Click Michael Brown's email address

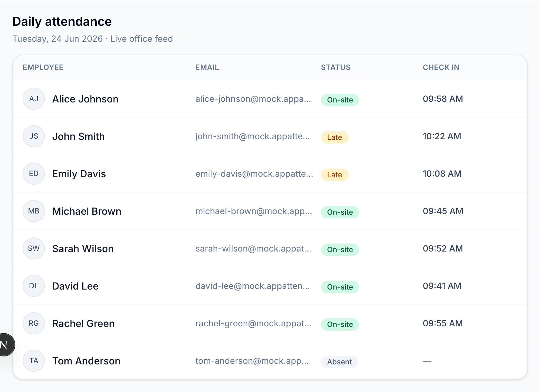(x=254, y=211)
